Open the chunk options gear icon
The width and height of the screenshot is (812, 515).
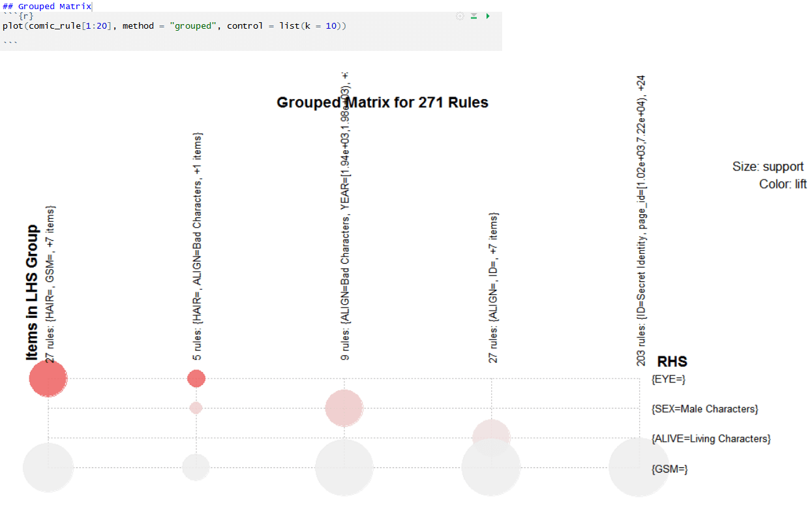pos(460,16)
